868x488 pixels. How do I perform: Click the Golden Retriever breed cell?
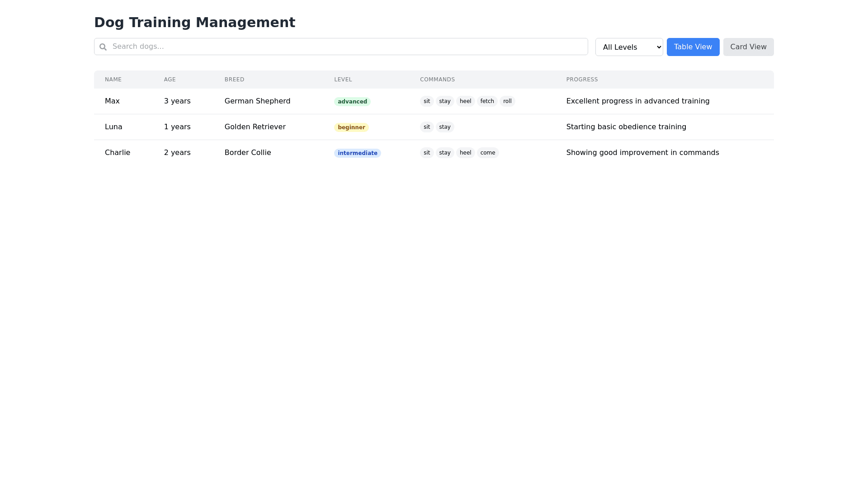[255, 127]
